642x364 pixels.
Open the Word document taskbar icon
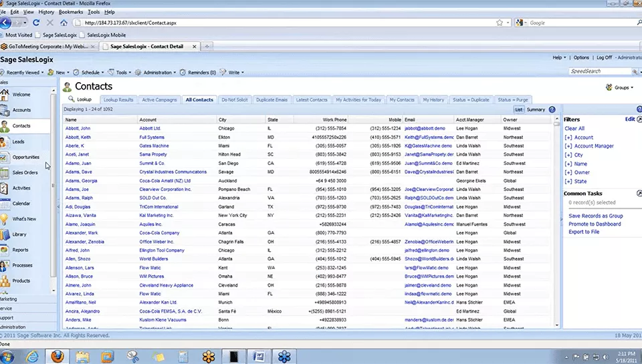tap(259, 357)
